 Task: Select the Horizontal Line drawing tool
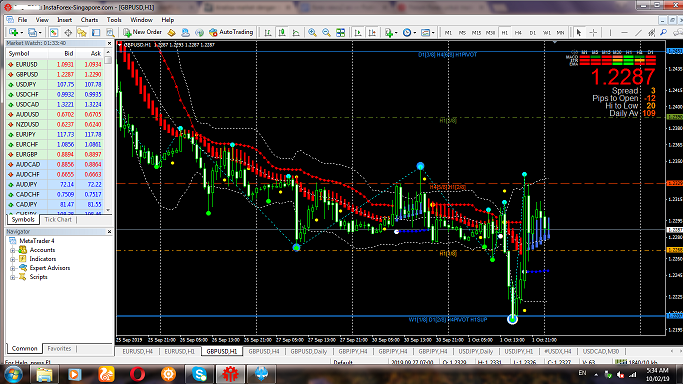624,33
